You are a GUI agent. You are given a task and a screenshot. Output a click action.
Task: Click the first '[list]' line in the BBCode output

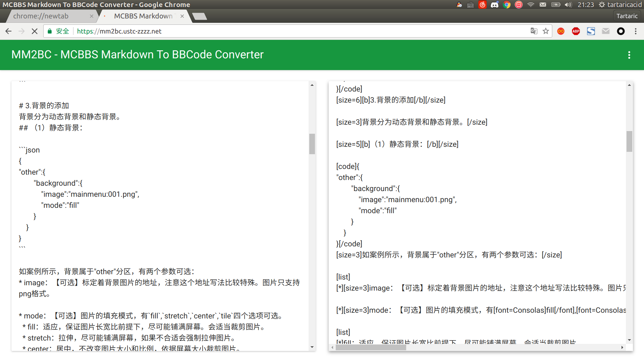click(343, 277)
